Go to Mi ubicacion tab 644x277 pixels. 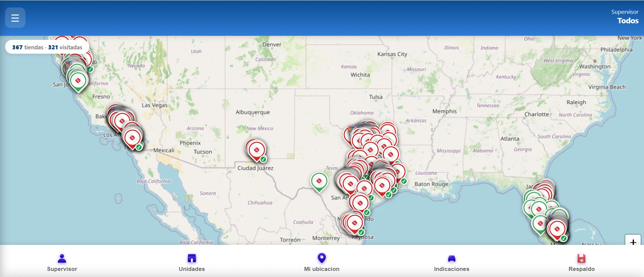pos(322,263)
